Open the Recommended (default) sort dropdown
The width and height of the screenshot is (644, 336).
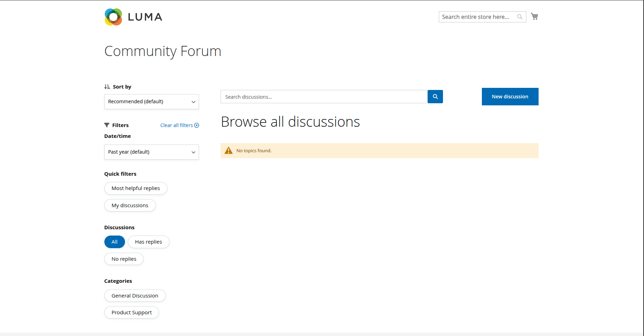pos(151,102)
